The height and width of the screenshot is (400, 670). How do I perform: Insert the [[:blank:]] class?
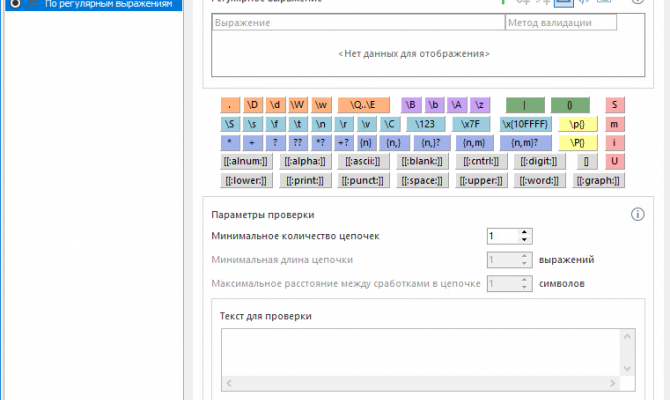(x=422, y=161)
